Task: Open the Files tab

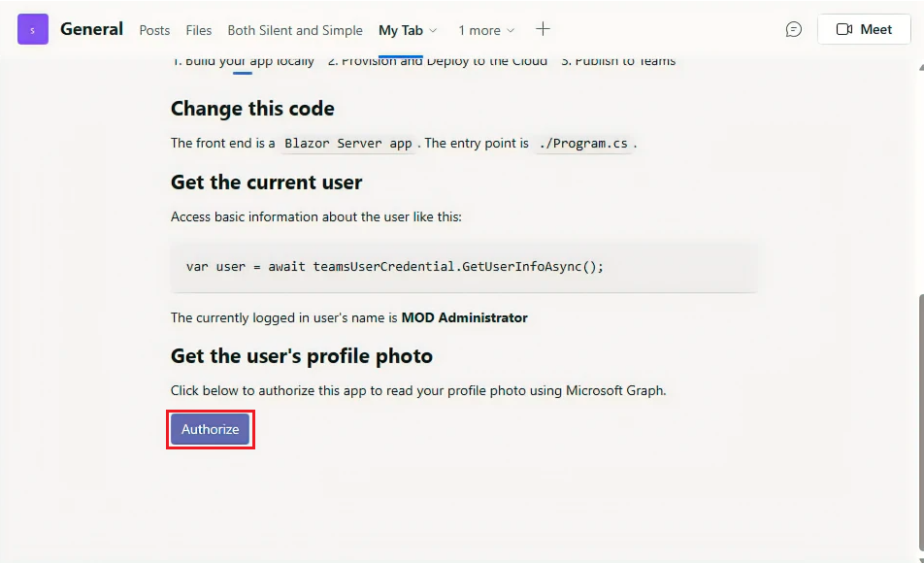Action: [x=198, y=30]
